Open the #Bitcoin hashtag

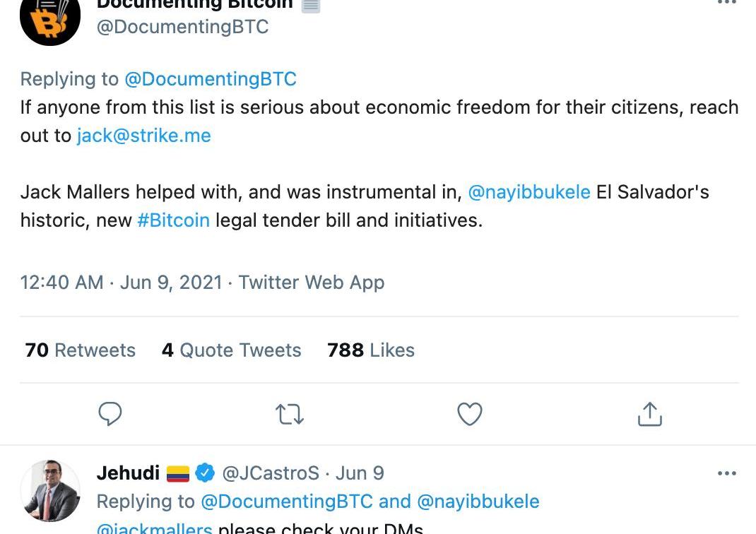point(173,220)
